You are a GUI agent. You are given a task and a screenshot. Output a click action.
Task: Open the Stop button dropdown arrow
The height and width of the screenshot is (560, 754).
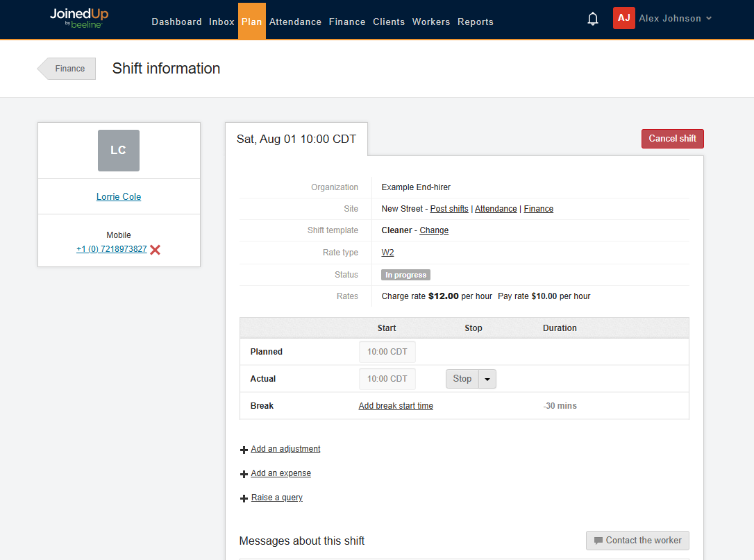pyautogui.click(x=487, y=379)
